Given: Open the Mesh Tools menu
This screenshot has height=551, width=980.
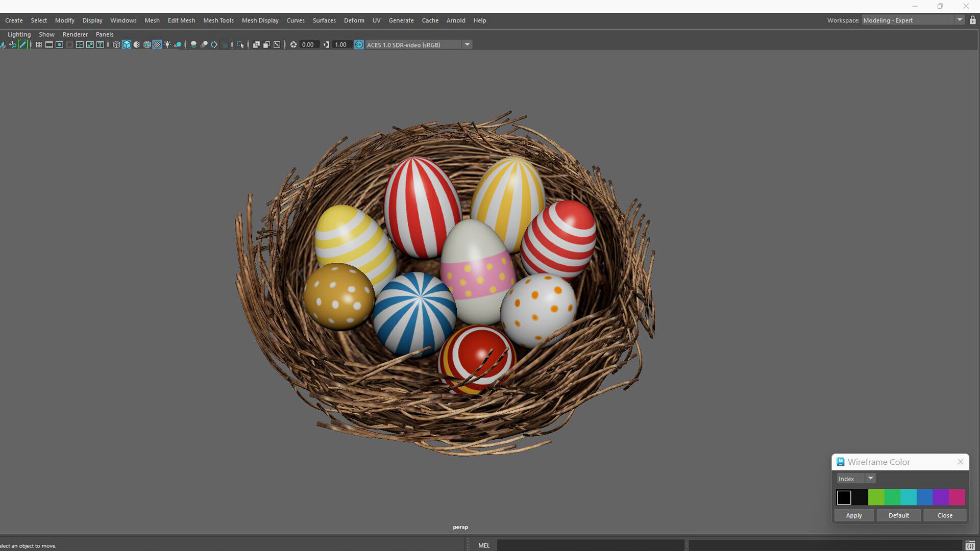Looking at the screenshot, I should coord(218,20).
